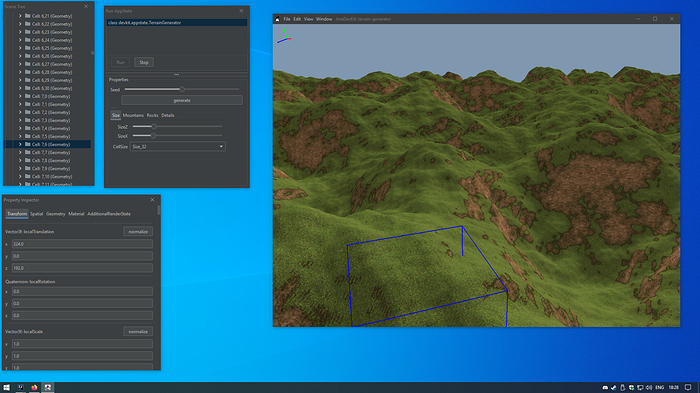
Task: Open the Firefox icon in the taskbar
Action: coord(34,387)
